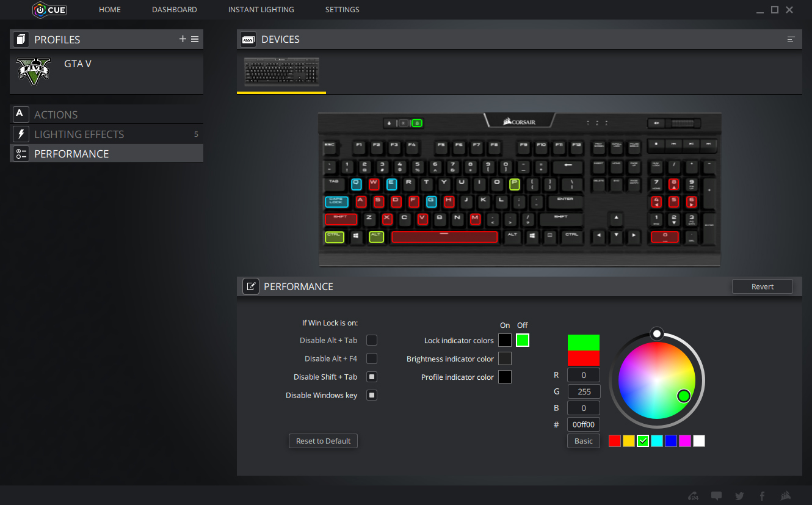
Task: Open the Corsair Twitter icon
Action: 739,496
